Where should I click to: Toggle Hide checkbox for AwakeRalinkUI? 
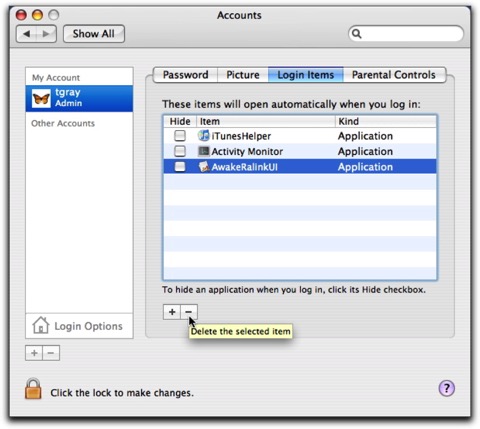point(180,167)
